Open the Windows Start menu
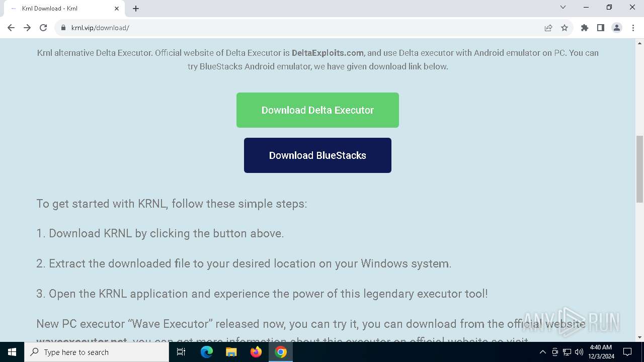Image resolution: width=644 pixels, height=362 pixels. click(12, 352)
